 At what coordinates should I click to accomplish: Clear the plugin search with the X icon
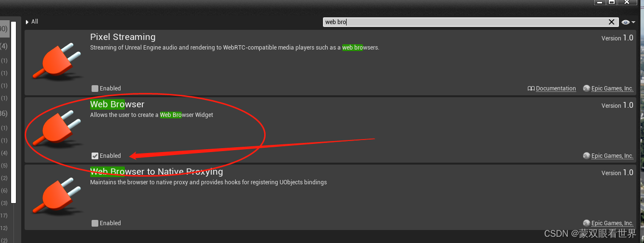pos(612,22)
